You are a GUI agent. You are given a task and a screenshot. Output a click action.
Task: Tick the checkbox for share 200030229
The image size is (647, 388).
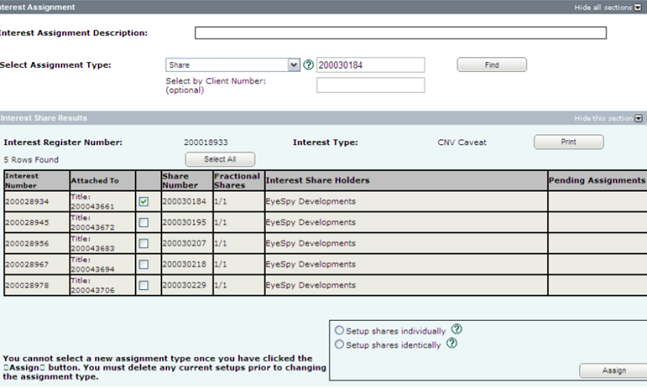point(144,285)
